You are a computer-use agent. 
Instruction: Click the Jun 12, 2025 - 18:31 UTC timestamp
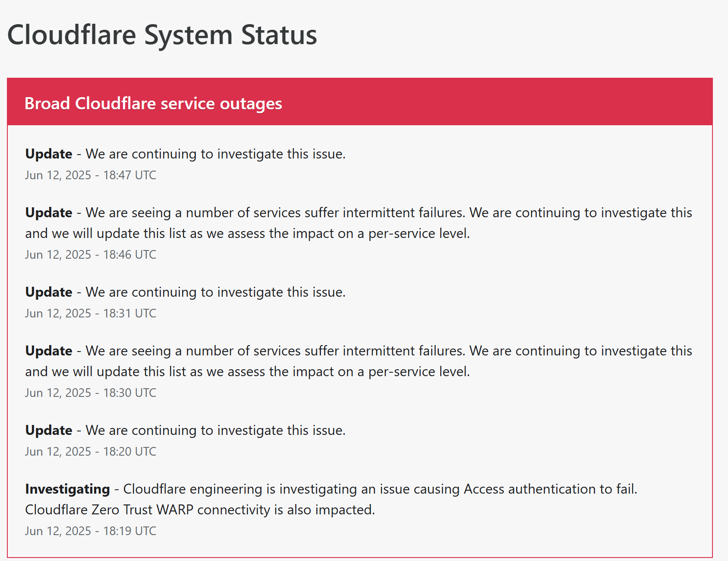point(91,313)
